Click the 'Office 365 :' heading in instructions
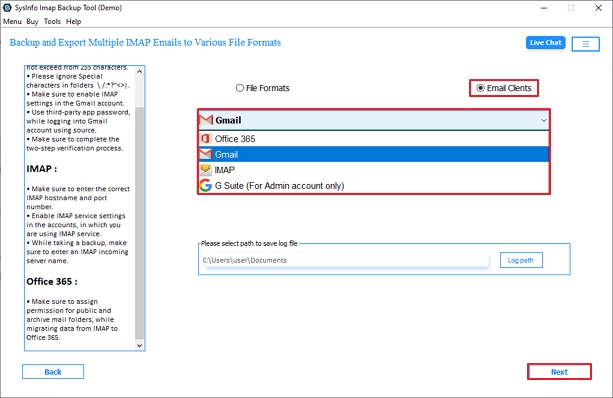The height and width of the screenshot is (398, 613). tap(52, 281)
